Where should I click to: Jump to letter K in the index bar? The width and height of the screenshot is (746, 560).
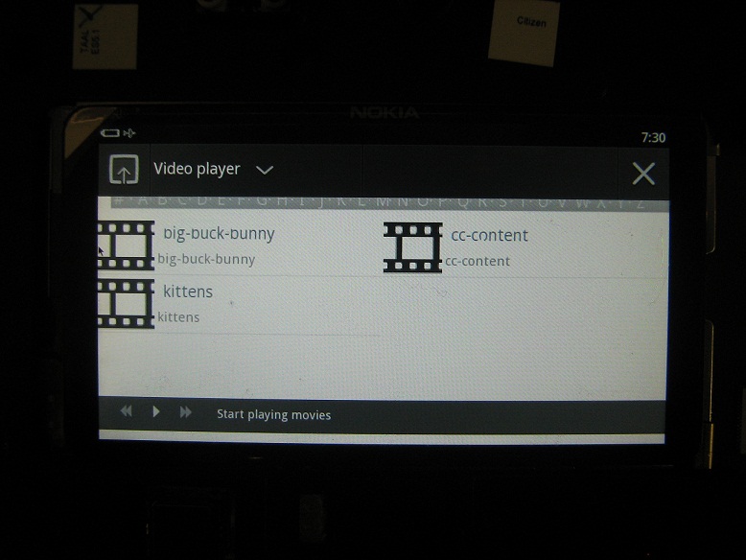[x=340, y=201]
